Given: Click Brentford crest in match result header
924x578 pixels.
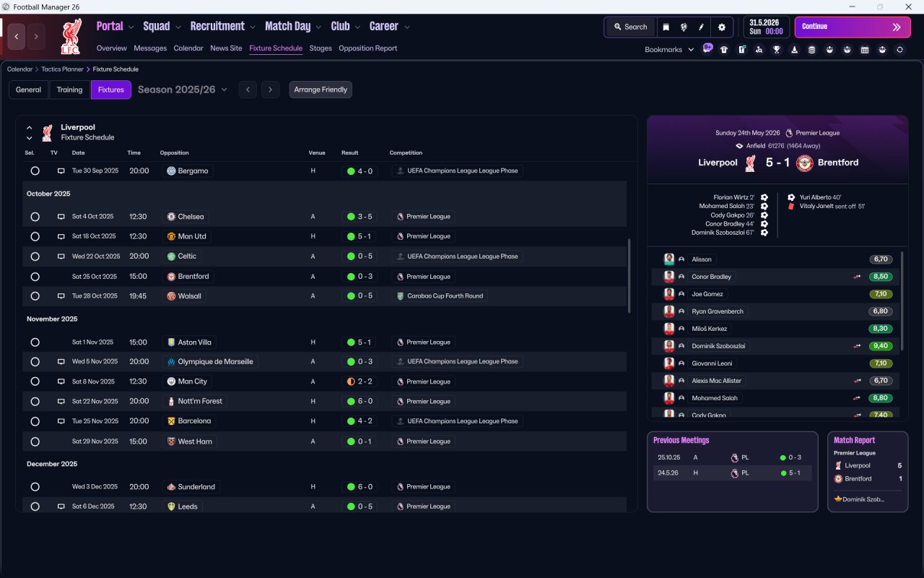Looking at the screenshot, I should pyautogui.click(x=805, y=163).
